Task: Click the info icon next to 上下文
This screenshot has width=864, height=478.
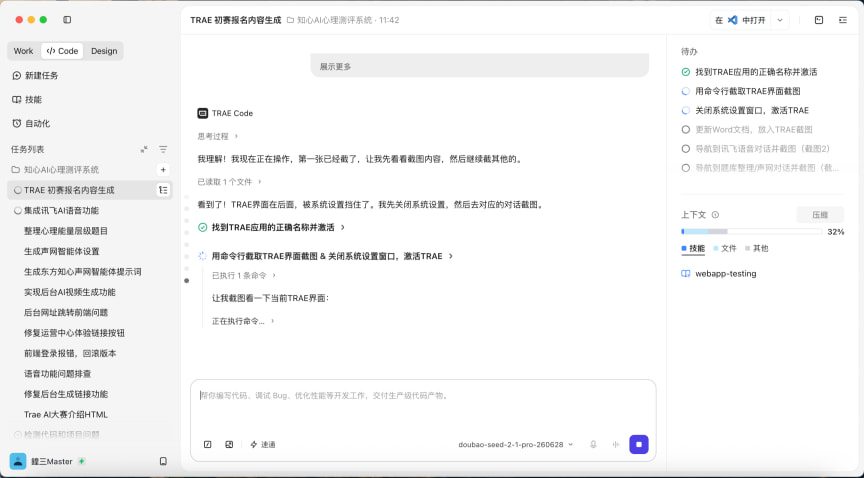Action: [715, 215]
